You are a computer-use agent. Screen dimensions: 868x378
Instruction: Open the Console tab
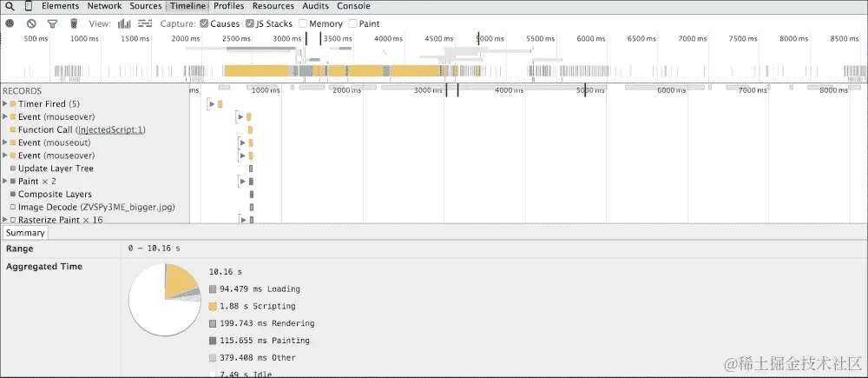click(354, 6)
